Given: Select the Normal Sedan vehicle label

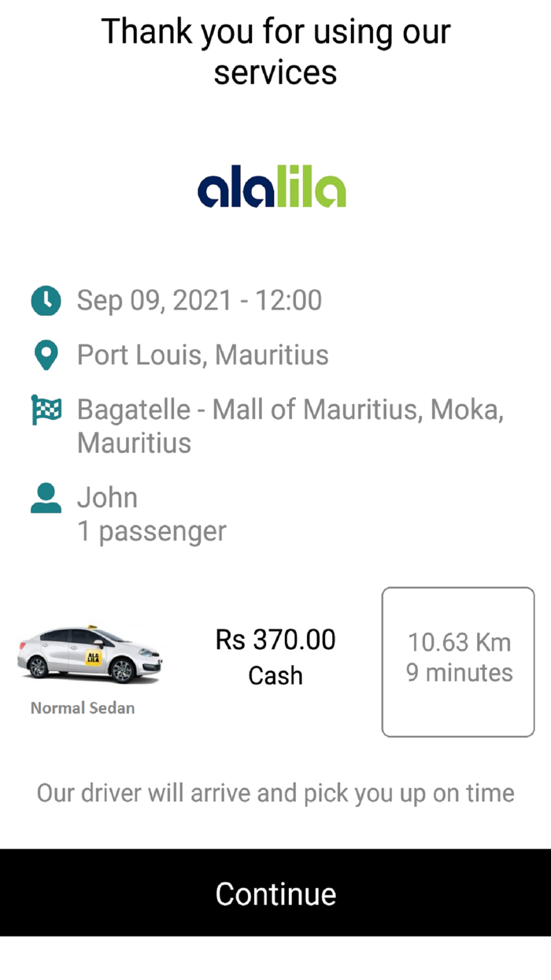Looking at the screenshot, I should tap(81, 707).
